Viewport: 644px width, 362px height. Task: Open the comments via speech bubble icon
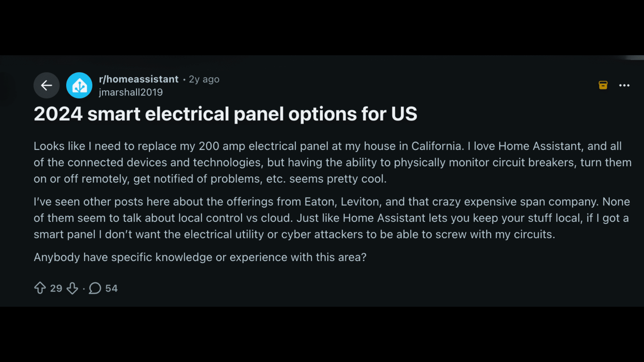click(x=94, y=288)
